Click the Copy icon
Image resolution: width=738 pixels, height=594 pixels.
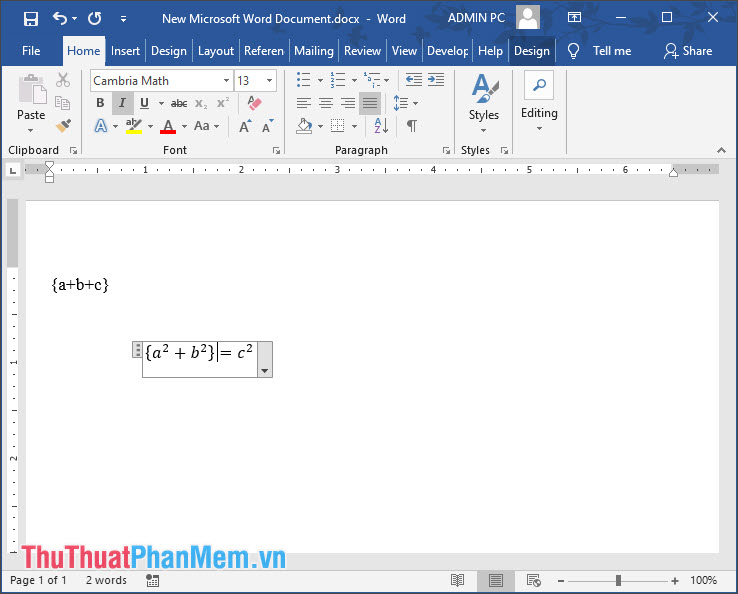(x=62, y=103)
